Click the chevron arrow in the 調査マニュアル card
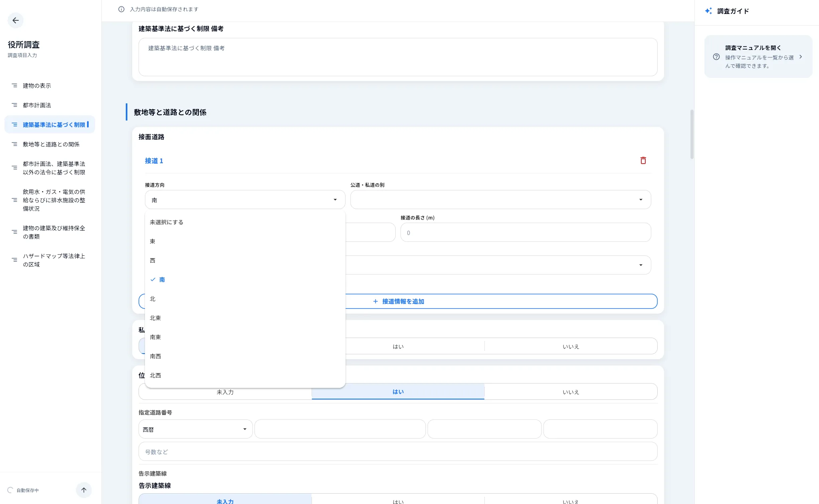 click(x=801, y=57)
